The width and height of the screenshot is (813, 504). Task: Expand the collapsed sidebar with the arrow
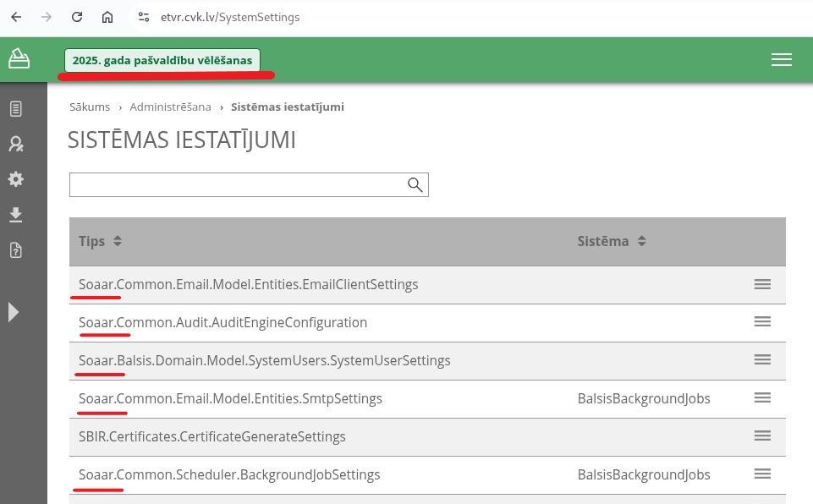(14, 312)
